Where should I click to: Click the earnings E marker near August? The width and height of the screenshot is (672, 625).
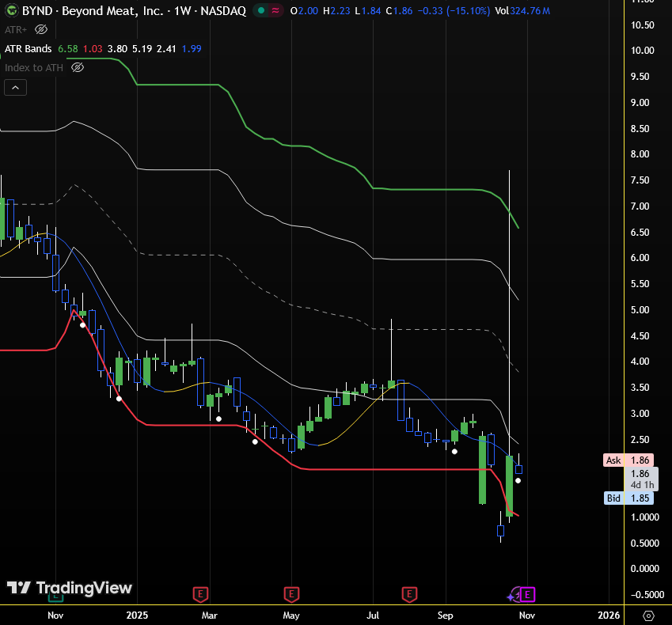pyautogui.click(x=409, y=595)
